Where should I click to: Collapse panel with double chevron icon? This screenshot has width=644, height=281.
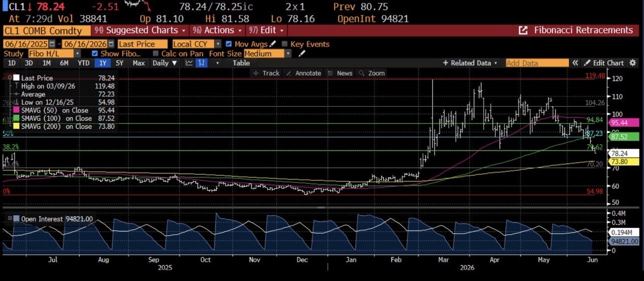(575, 63)
